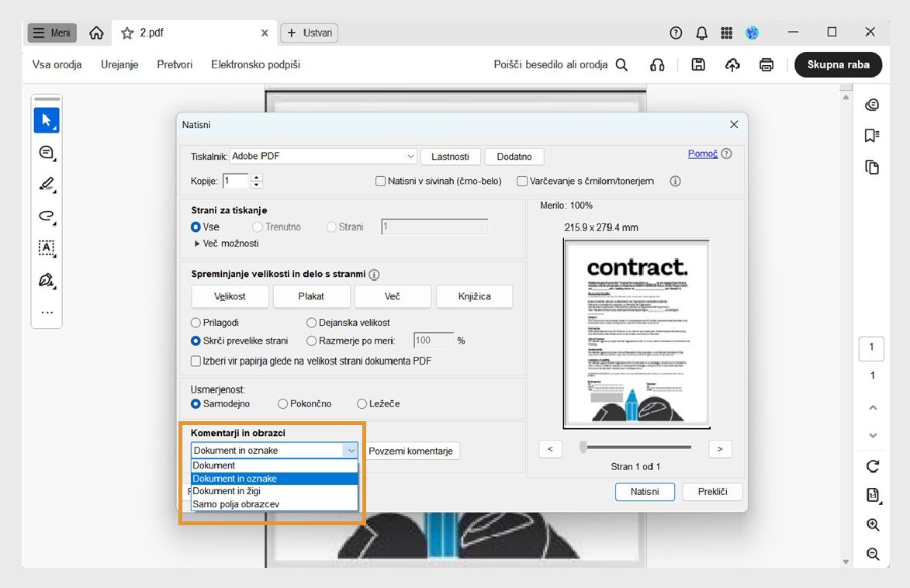Open the Pretvori tab

pyautogui.click(x=175, y=64)
